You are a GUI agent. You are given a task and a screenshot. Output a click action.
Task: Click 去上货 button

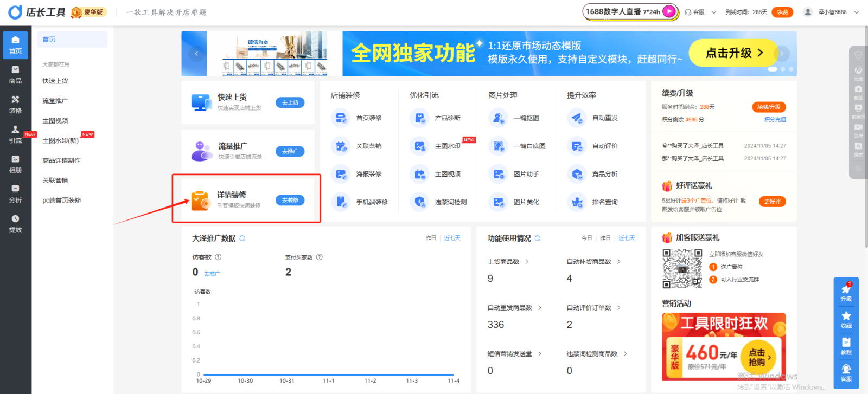pos(290,102)
